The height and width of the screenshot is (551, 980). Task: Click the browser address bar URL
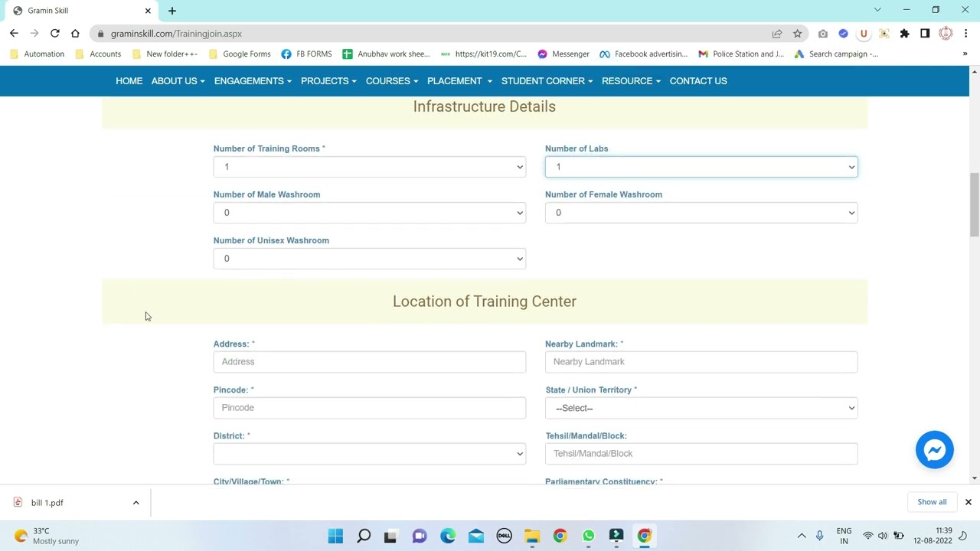176,34
